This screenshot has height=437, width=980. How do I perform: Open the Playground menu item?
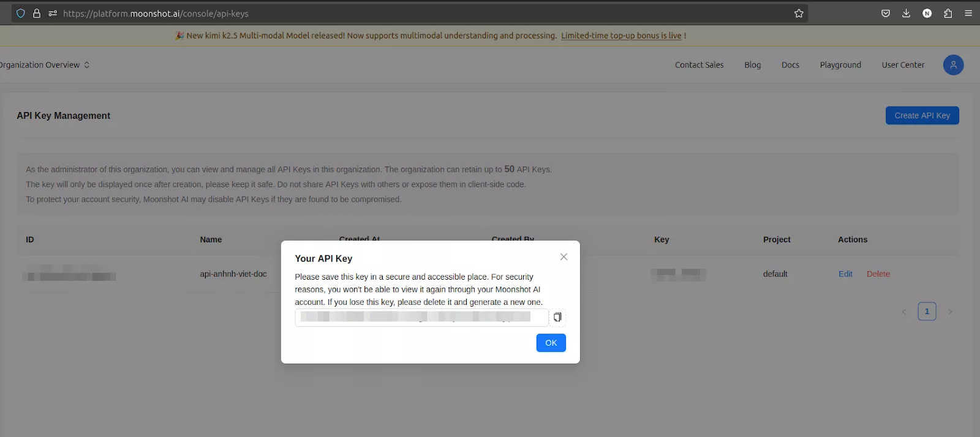pyautogui.click(x=840, y=65)
